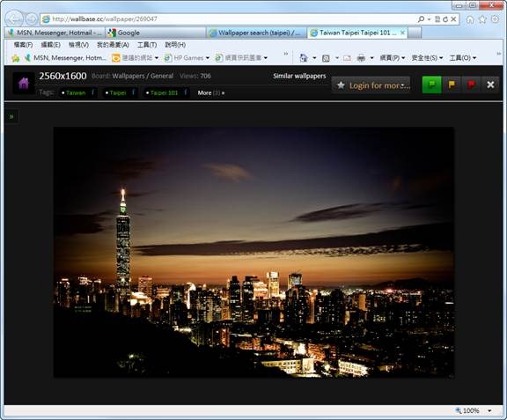This screenshot has height=420, width=507.
Task: Open the Wallpapers / General board link
Action: 143,76
